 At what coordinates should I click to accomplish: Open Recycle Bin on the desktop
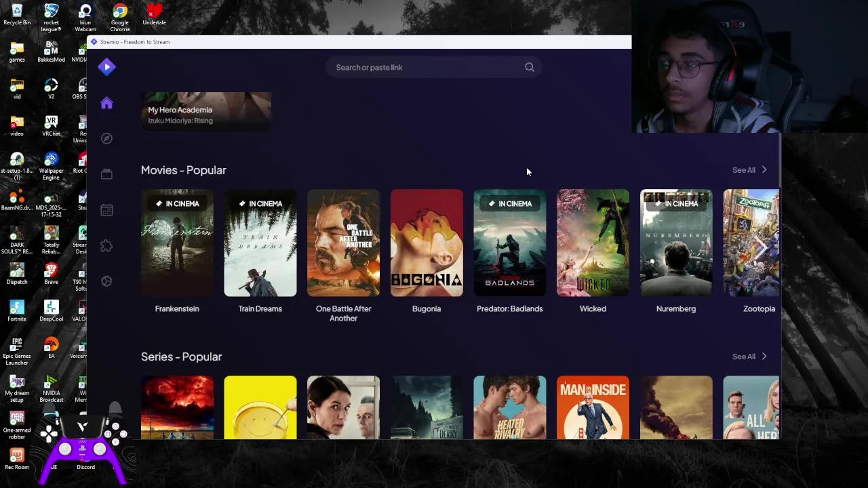click(x=17, y=15)
